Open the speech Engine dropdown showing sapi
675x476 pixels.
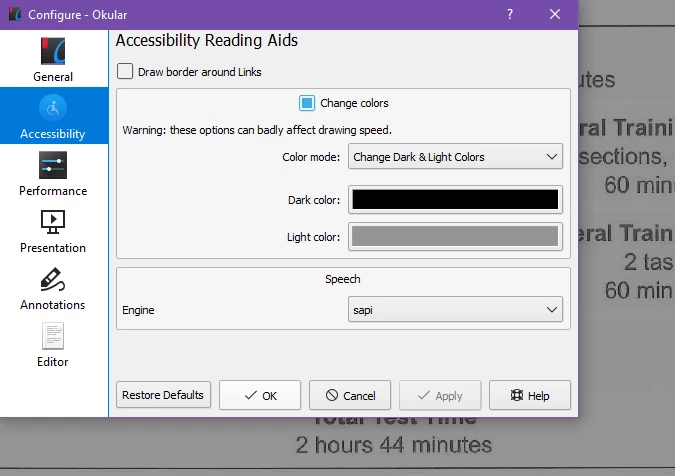455,309
